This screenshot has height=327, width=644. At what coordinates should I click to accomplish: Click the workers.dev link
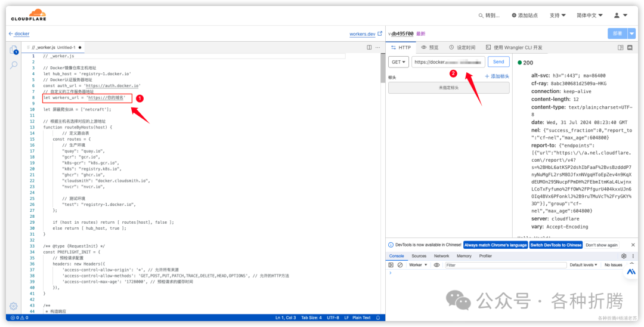click(363, 33)
